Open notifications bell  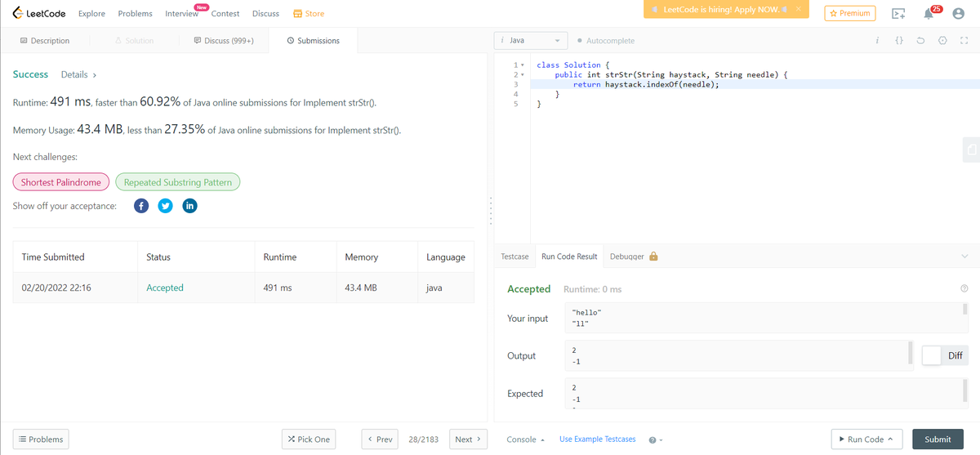(x=929, y=14)
